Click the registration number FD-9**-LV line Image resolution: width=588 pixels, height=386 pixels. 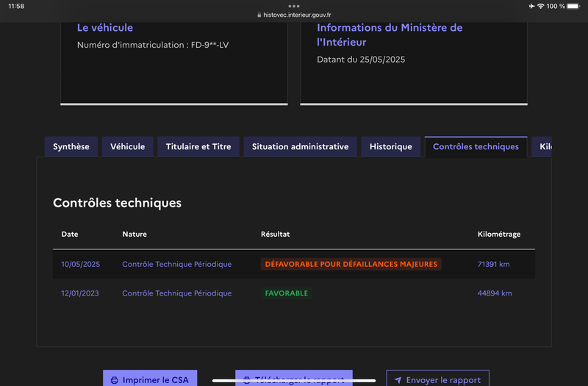153,45
